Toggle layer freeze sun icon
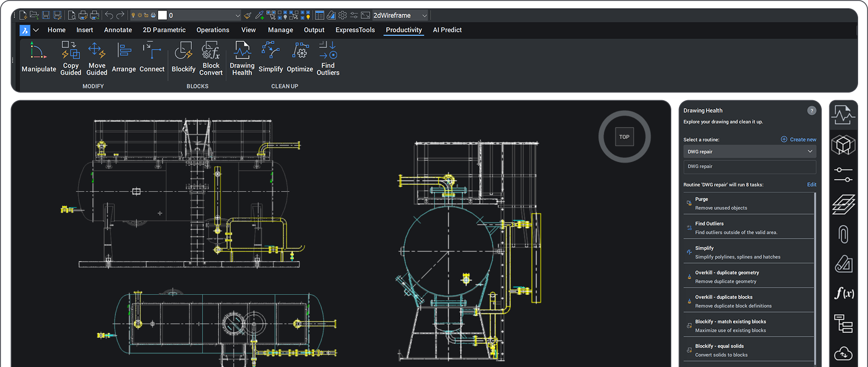Screen dimensions: 868x367 click(x=139, y=15)
